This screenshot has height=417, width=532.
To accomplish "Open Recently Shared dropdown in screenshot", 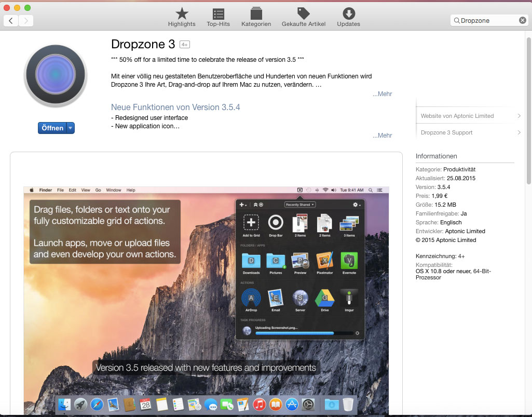I will tap(300, 205).
